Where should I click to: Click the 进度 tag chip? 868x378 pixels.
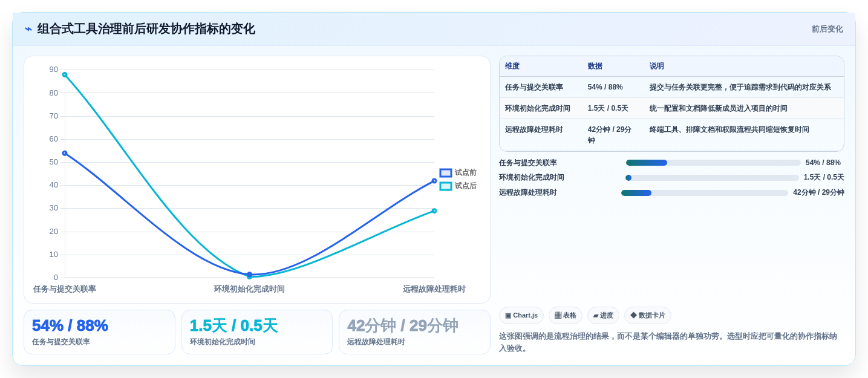[x=603, y=316]
